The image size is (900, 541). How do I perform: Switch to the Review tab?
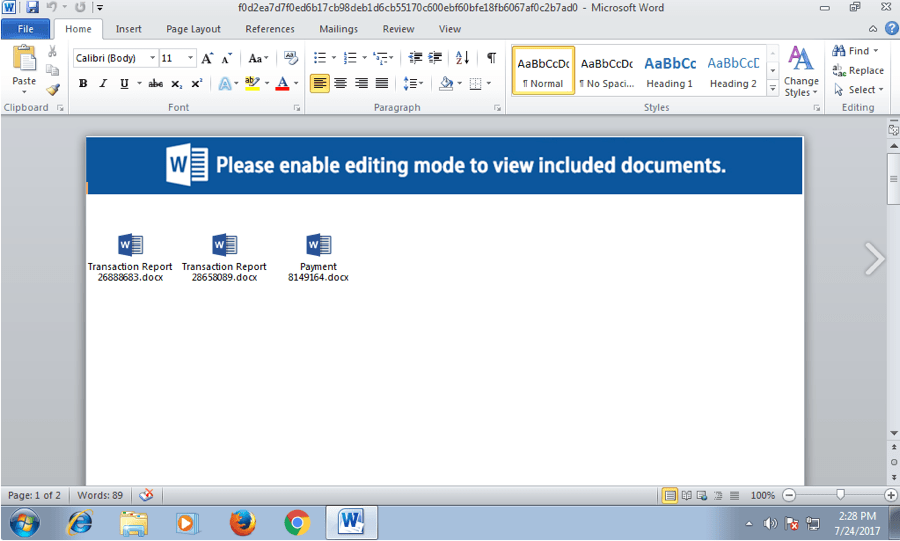(x=398, y=29)
